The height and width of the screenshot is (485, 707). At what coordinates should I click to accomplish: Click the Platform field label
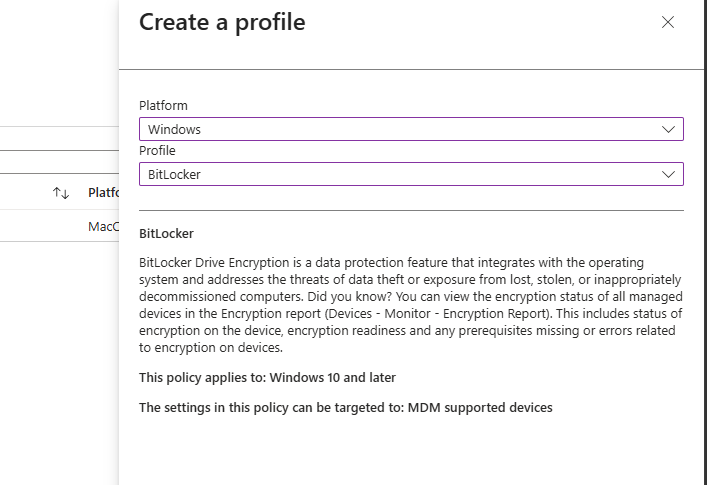click(x=163, y=105)
